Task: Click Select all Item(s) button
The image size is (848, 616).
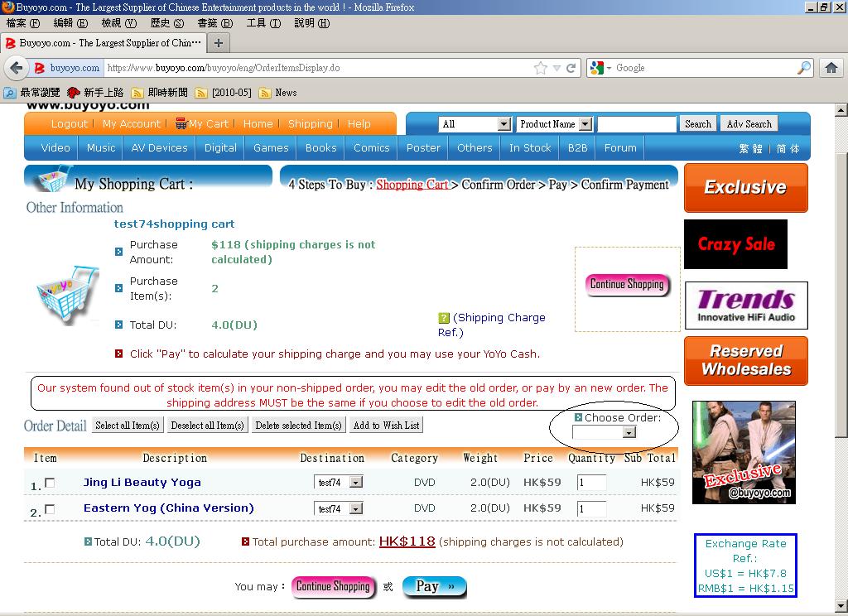Action: pyautogui.click(x=127, y=426)
